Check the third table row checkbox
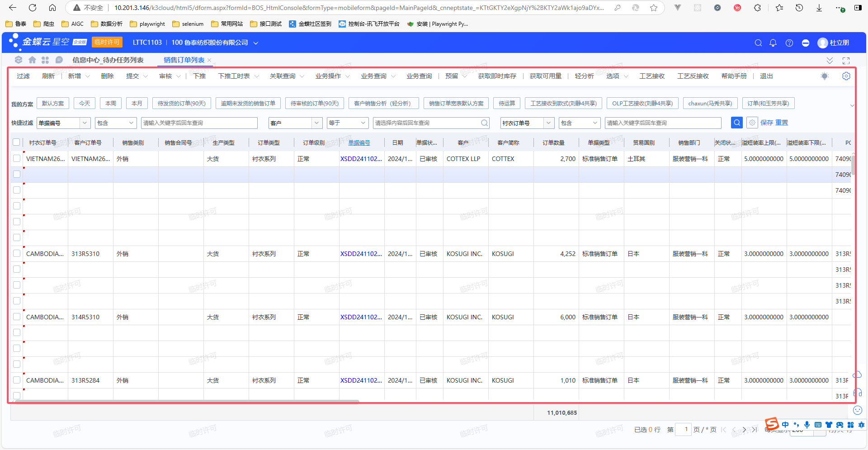Image resolution: width=868 pixels, height=450 pixels. (x=17, y=190)
